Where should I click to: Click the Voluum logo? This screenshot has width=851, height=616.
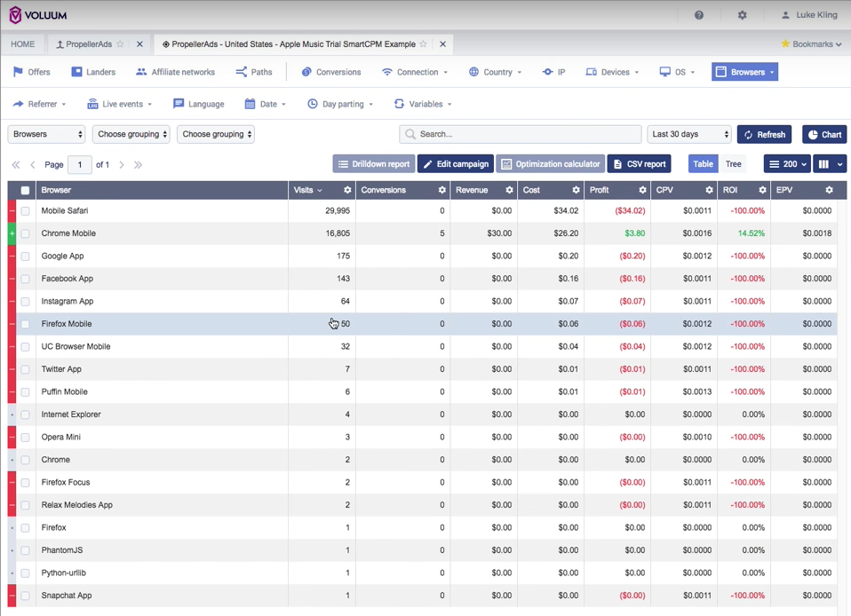click(38, 15)
